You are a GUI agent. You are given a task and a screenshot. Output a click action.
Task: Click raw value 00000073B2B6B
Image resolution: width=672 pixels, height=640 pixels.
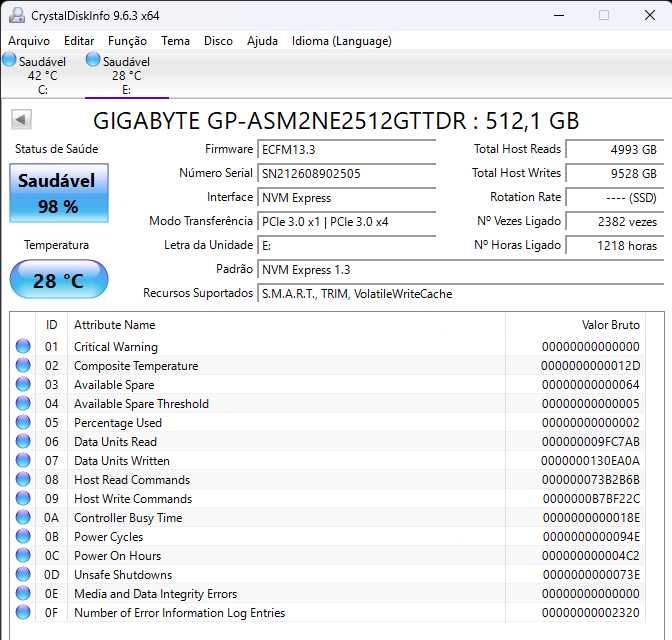[591, 480]
